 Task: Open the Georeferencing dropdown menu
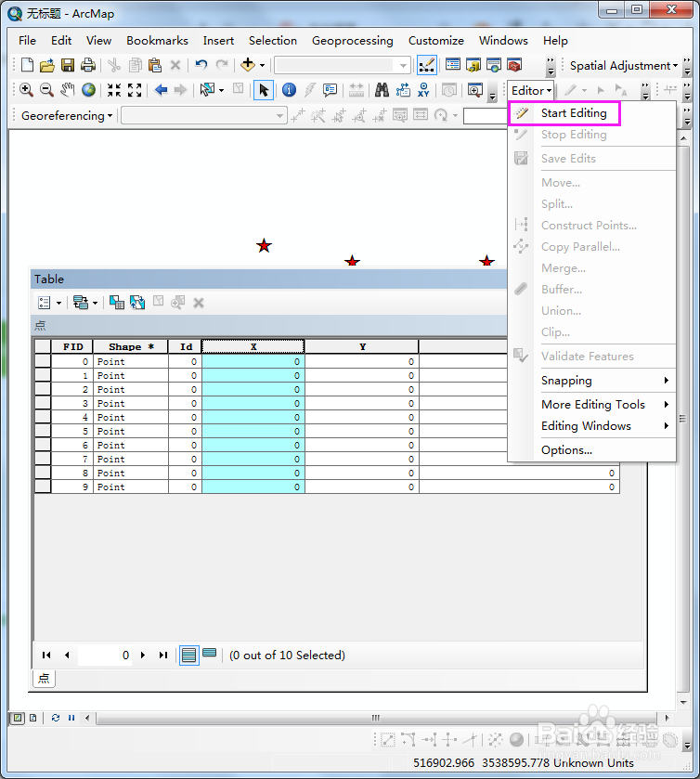[x=67, y=116]
